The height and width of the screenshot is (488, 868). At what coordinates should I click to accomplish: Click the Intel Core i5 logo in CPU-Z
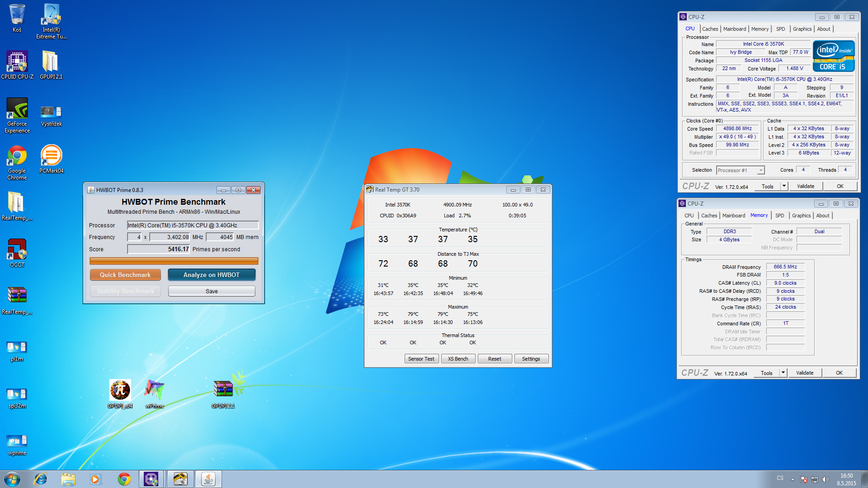pos(834,56)
